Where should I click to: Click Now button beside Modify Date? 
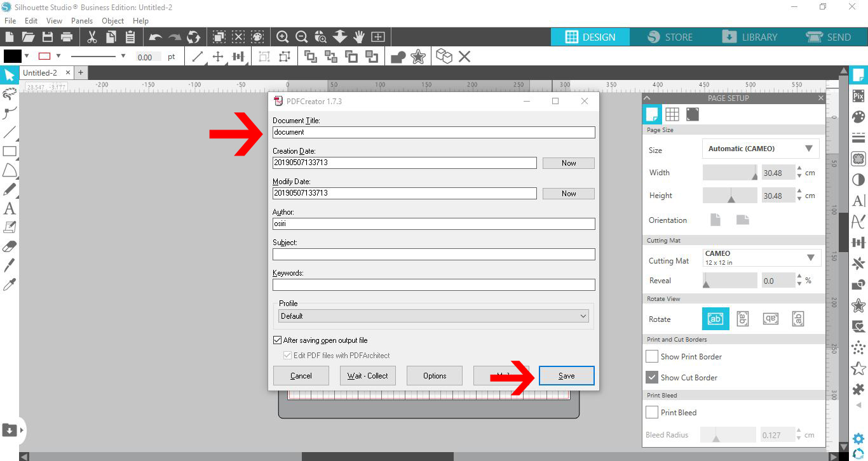(569, 193)
